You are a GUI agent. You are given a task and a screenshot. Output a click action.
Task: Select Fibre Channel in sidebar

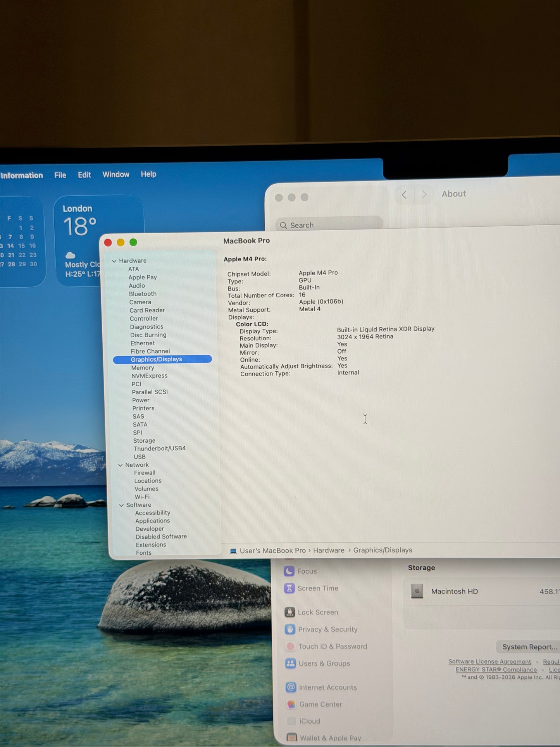coord(150,351)
